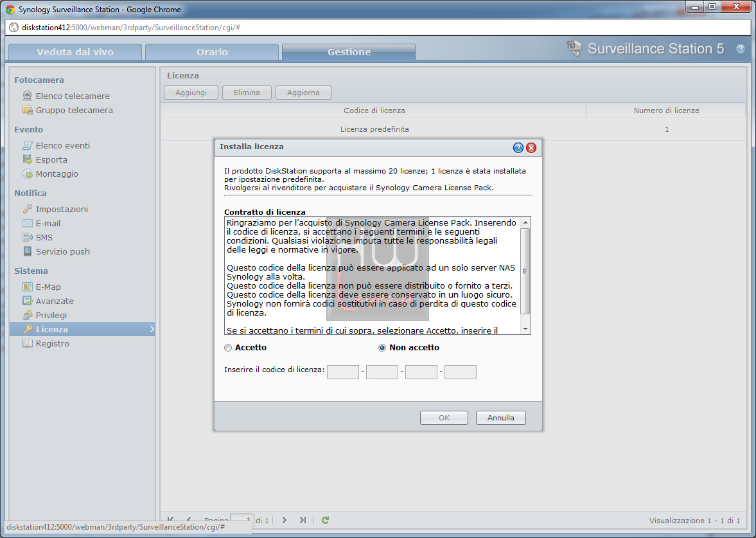Click the Elenco telecamere camera icon
The image size is (756, 538).
tap(28, 96)
